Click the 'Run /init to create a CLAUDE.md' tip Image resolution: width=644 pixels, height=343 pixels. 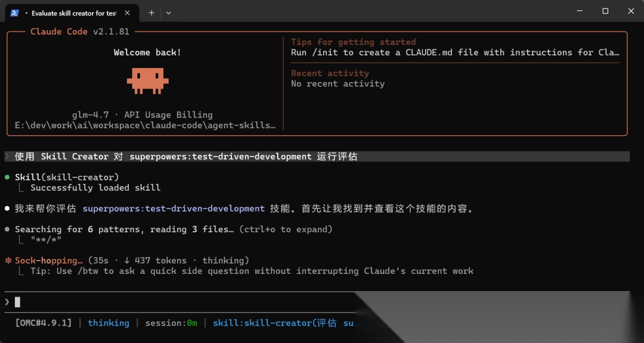(x=455, y=52)
